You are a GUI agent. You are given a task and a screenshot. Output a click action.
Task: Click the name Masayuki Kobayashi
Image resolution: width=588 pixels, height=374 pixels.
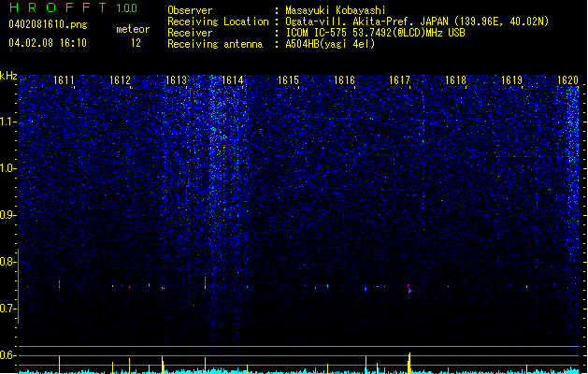point(336,10)
